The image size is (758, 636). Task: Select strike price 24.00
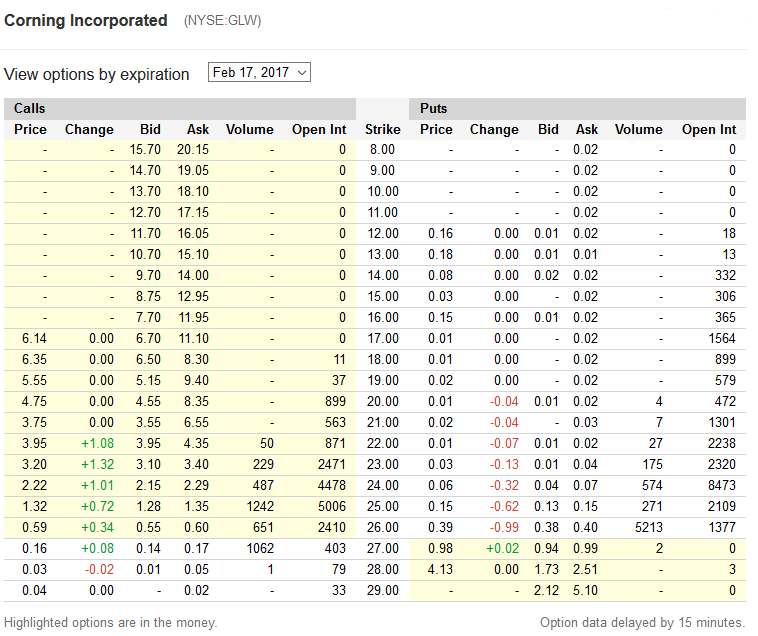click(383, 486)
